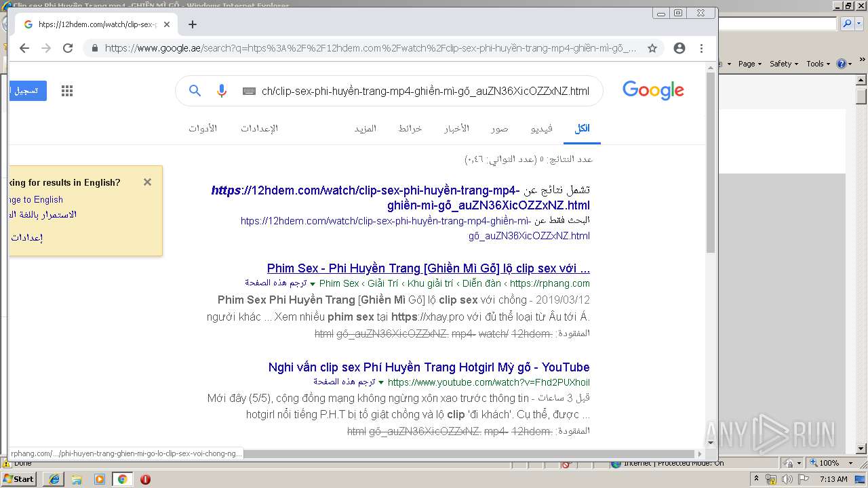868x488 pixels.
Task: Click the site lock icon in the address bar
Action: pyautogui.click(x=94, y=48)
